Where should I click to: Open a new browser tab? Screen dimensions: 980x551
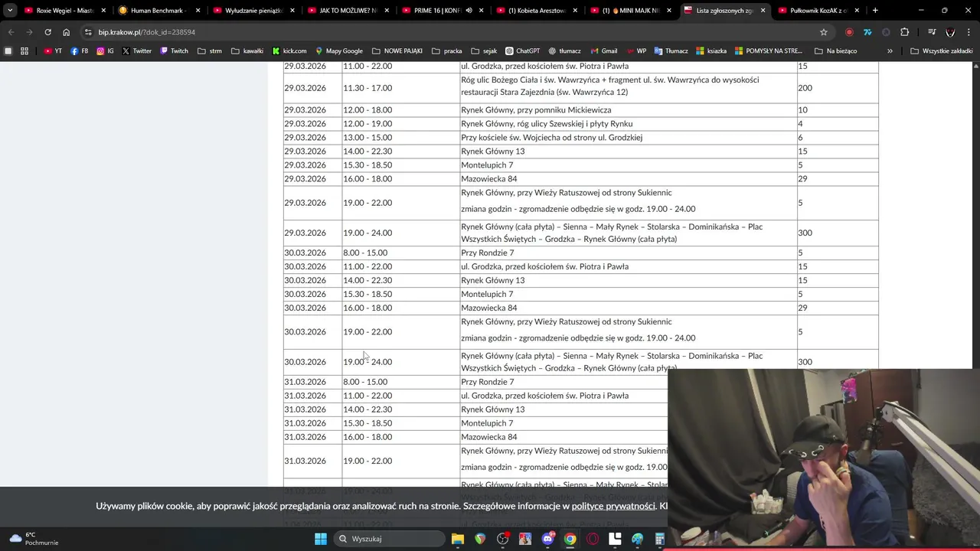tap(875, 11)
